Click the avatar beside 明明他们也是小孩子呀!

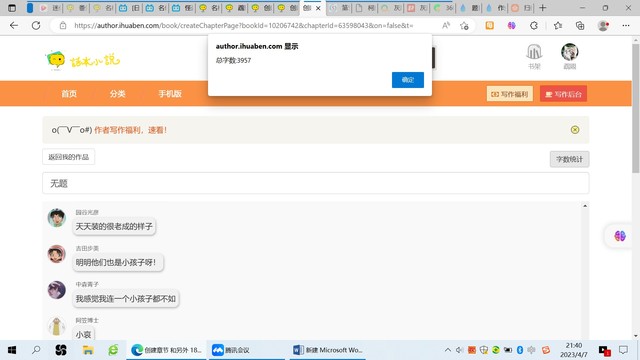click(57, 254)
